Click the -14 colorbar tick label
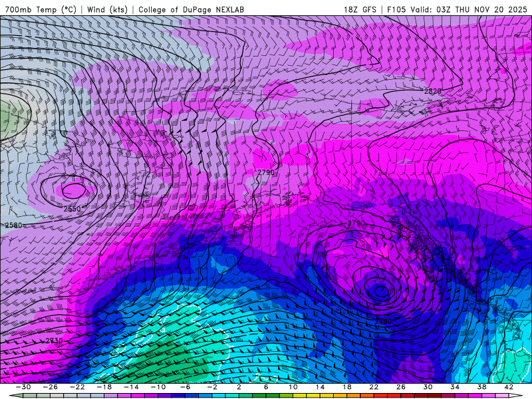The width and height of the screenshot is (532, 399). click(131, 387)
